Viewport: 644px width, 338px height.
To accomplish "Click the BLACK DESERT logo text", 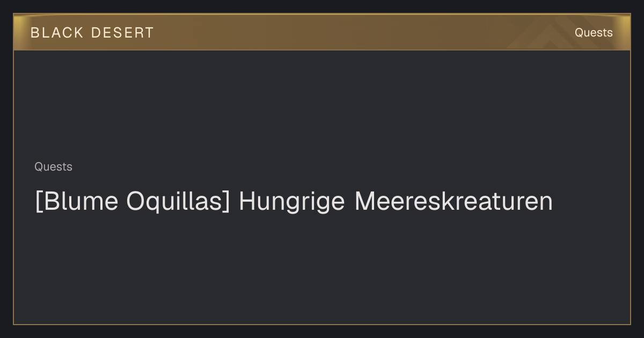I will (92, 33).
